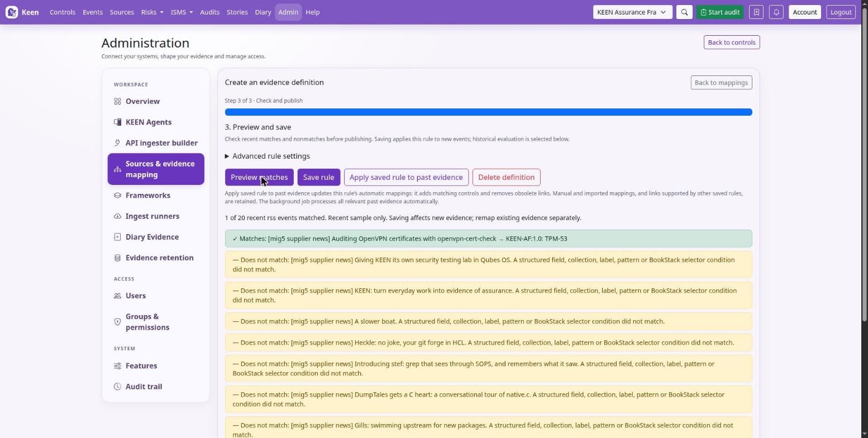Open the search magnifier icon
Viewport: 868px width, 438px height.
point(684,12)
